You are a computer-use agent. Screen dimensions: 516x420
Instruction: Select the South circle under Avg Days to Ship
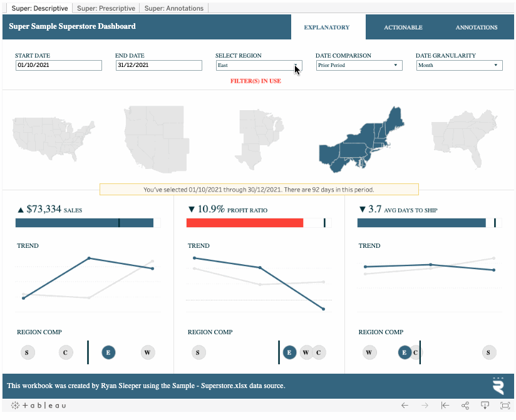489,352
